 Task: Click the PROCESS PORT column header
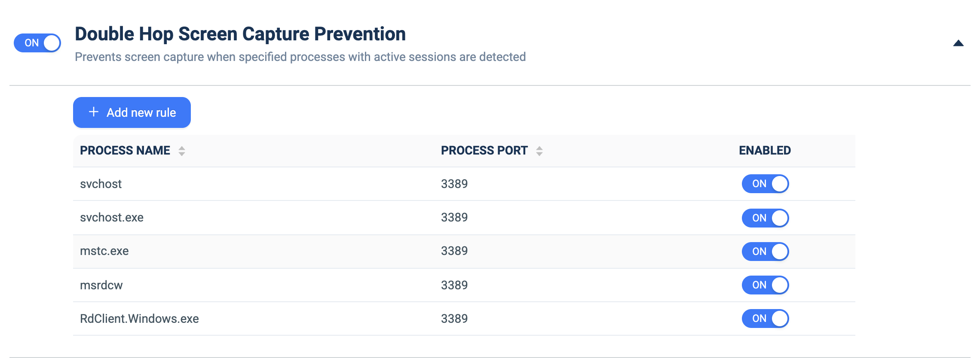[x=484, y=150]
